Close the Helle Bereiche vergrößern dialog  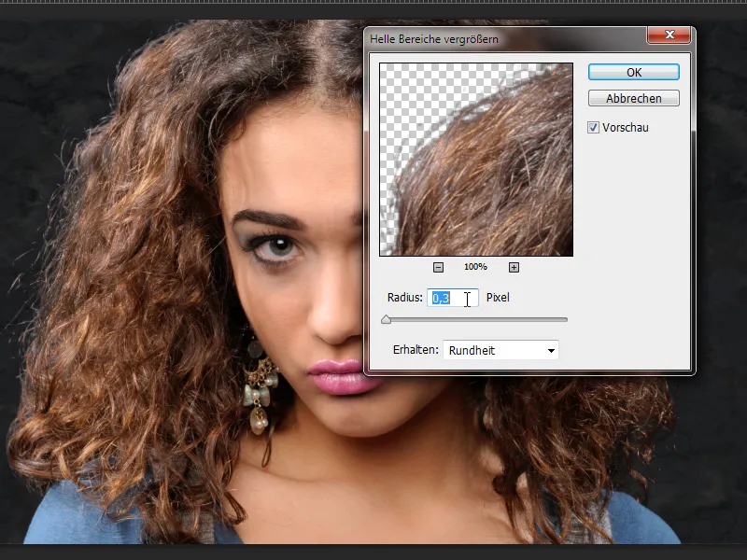tap(669, 35)
